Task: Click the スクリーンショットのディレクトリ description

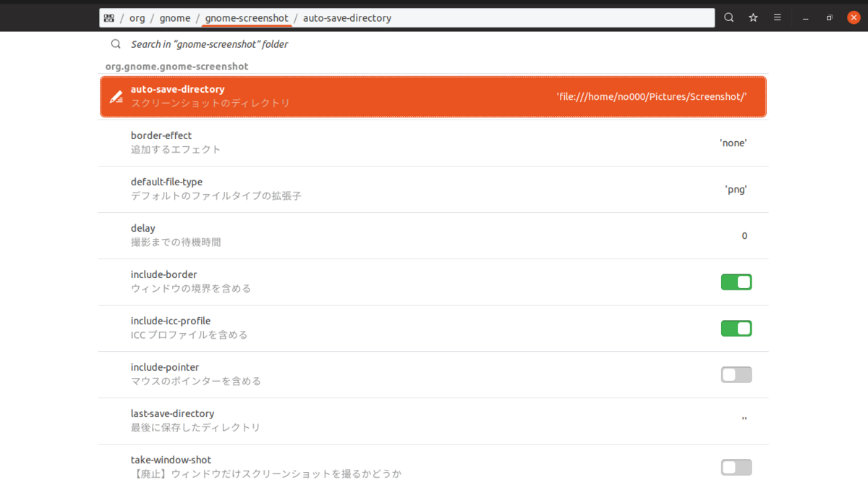Action: coord(210,104)
